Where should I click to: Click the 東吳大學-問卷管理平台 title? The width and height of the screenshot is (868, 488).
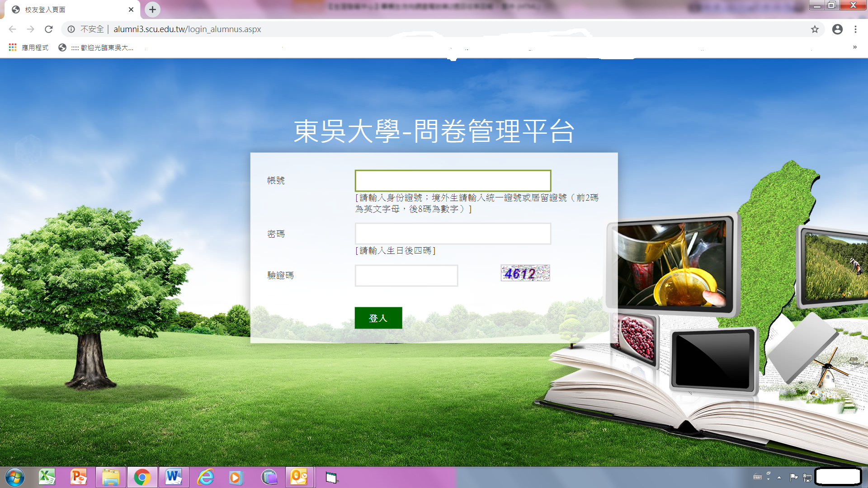[x=434, y=131]
